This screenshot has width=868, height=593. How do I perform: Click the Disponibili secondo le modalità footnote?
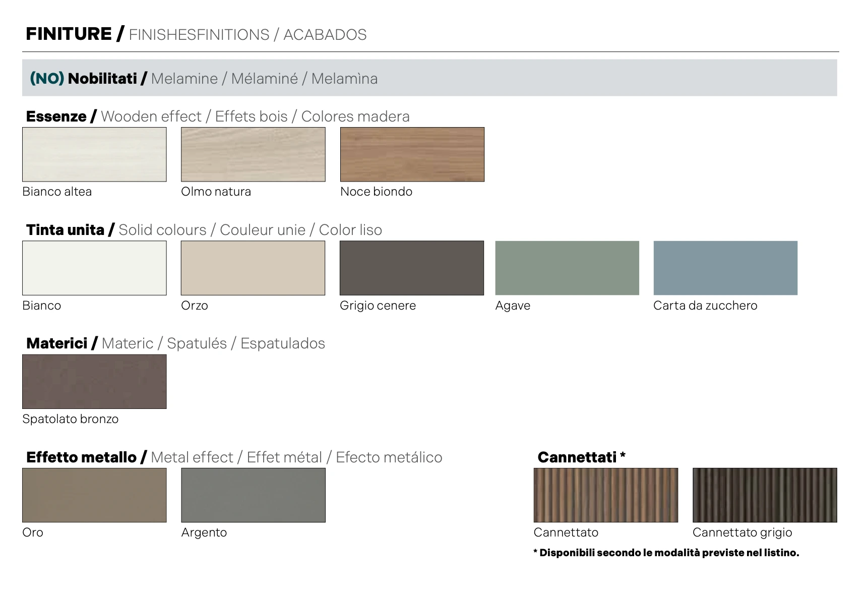(x=666, y=553)
